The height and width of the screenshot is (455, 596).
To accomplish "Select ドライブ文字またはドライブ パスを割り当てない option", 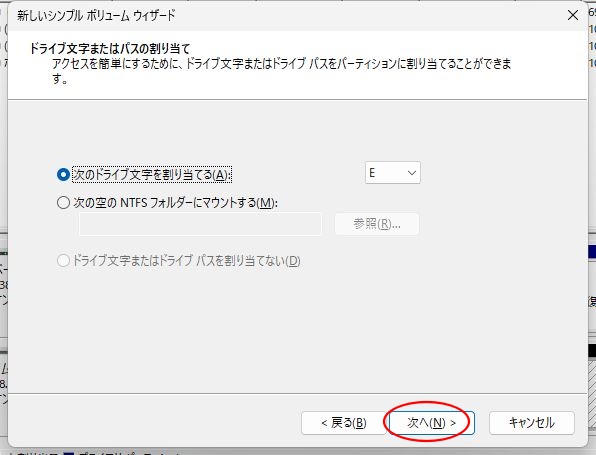I will point(63,261).
